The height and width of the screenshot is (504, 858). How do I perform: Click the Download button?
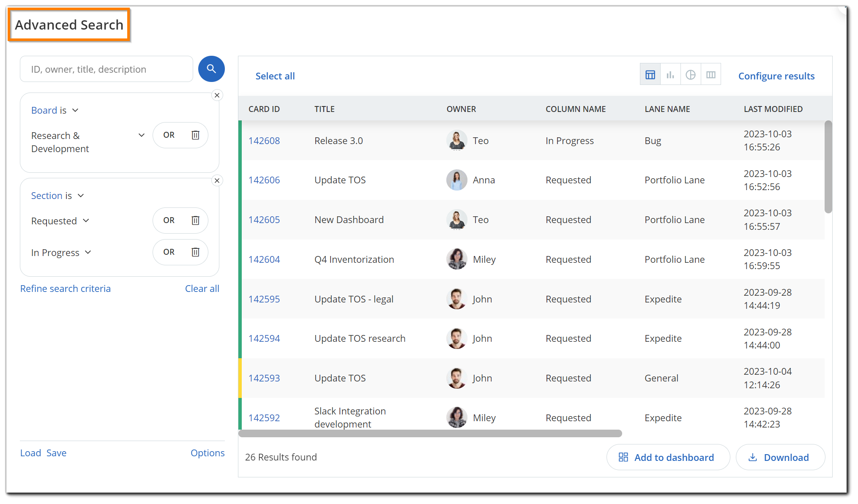[780, 458]
